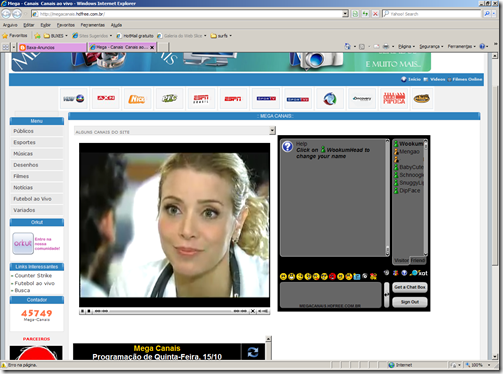The image size is (503, 374).
Task: Switch to the Baixa-Anuncios tab
Action: (x=52, y=47)
